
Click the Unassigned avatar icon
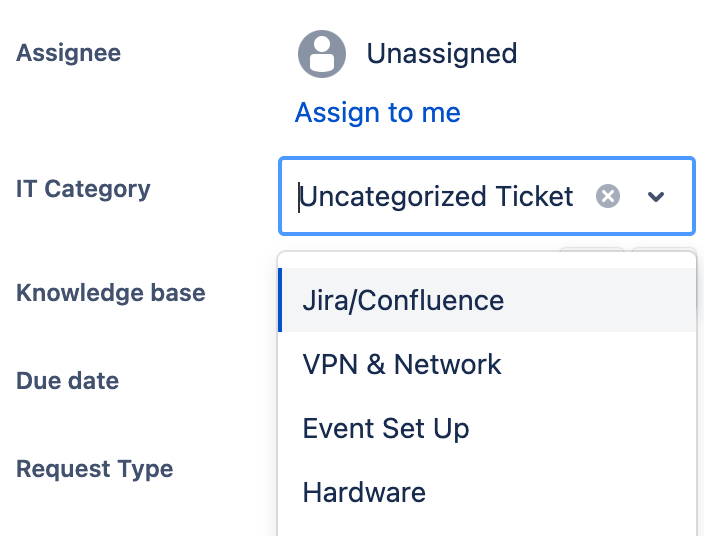322,54
